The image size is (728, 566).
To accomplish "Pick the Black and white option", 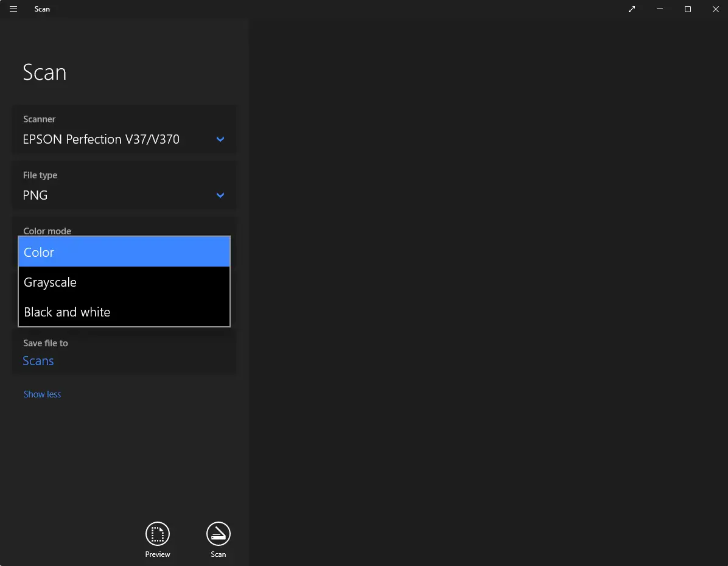I will (x=124, y=312).
